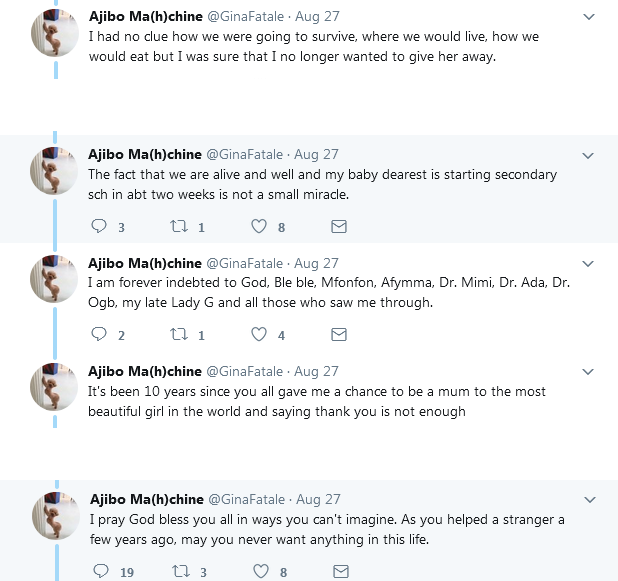Screen dimensions: 618x581
Task: Send the 'small miracle' tweet via Direct Message
Action: [339, 226]
